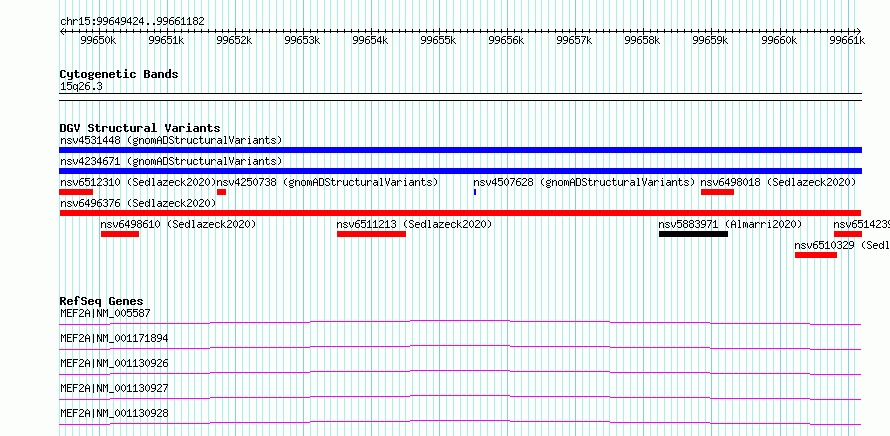Select the nsv6498018 red variant bar
Image resolution: width=890 pixels, height=436 pixels.
[x=717, y=192]
